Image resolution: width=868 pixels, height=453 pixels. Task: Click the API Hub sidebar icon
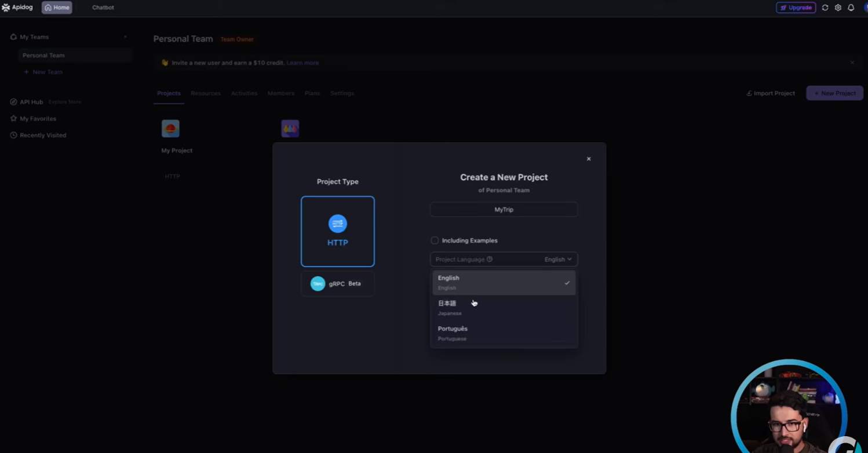coord(13,102)
